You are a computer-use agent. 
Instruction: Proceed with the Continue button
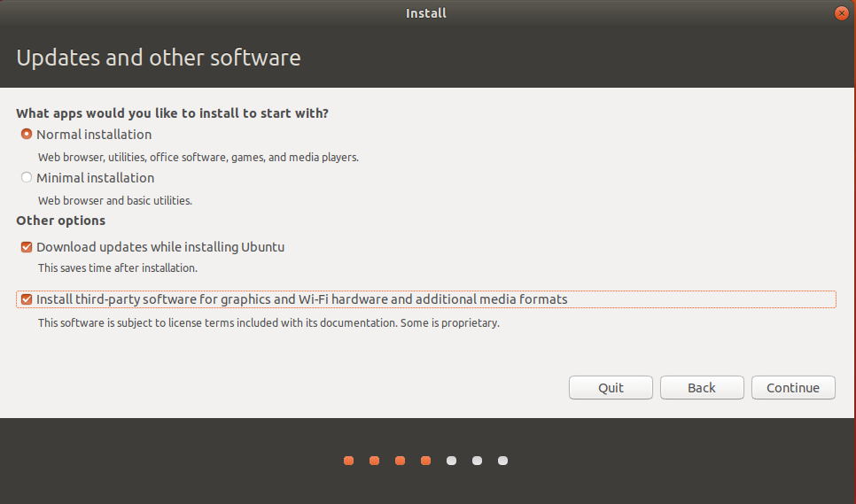(793, 388)
